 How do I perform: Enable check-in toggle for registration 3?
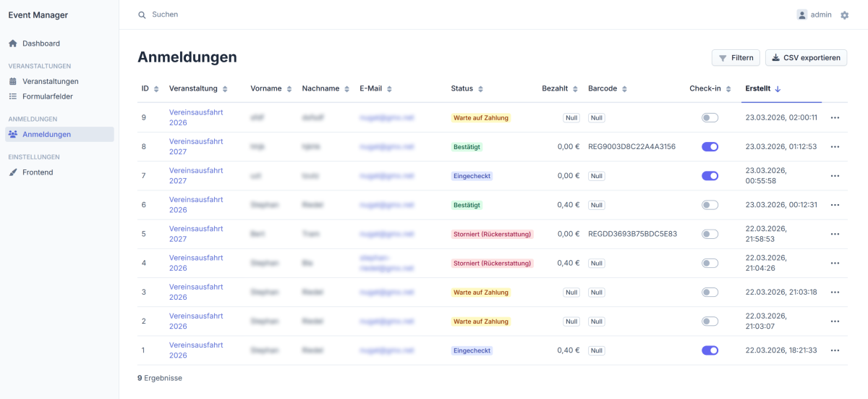[x=710, y=292]
